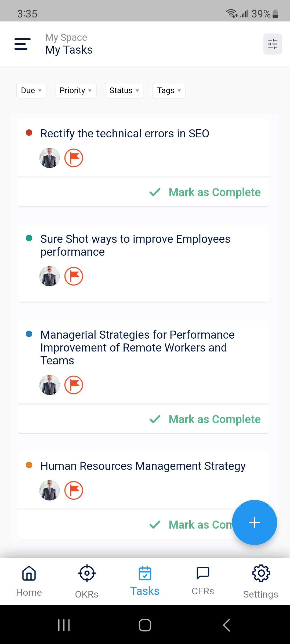Screen dimensions: 290x644
Task: Switch to the CFRs tab
Action: (x=203, y=581)
